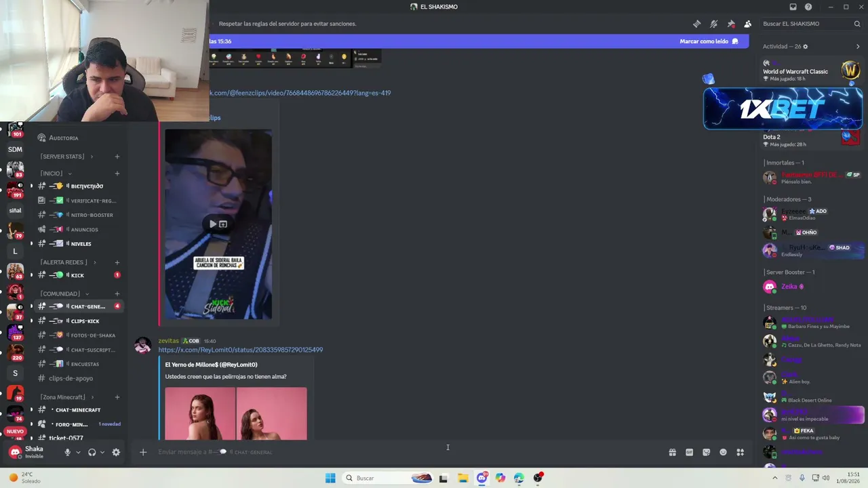Click zevitas username in chat
Image resolution: width=868 pixels, height=488 pixels.
coord(169,341)
